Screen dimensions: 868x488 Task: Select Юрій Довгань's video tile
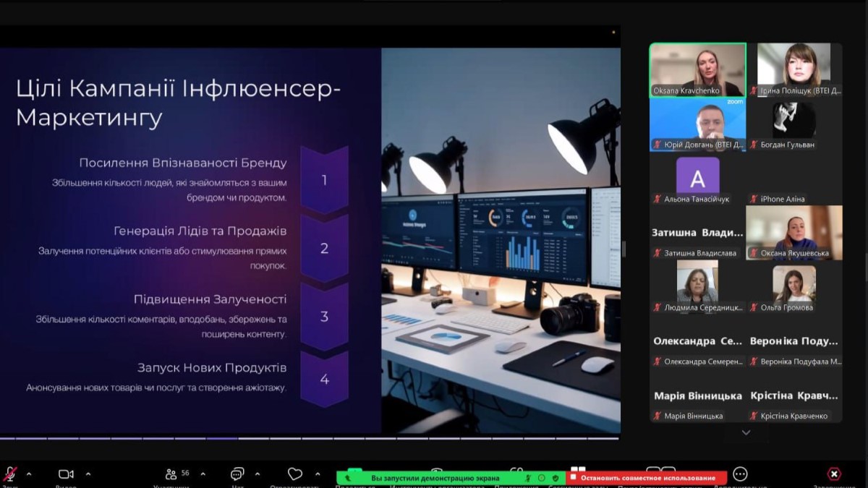[697, 124]
